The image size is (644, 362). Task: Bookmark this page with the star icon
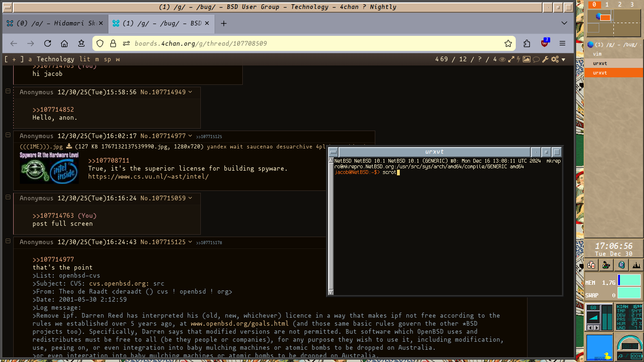pyautogui.click(x=508, y=43)
